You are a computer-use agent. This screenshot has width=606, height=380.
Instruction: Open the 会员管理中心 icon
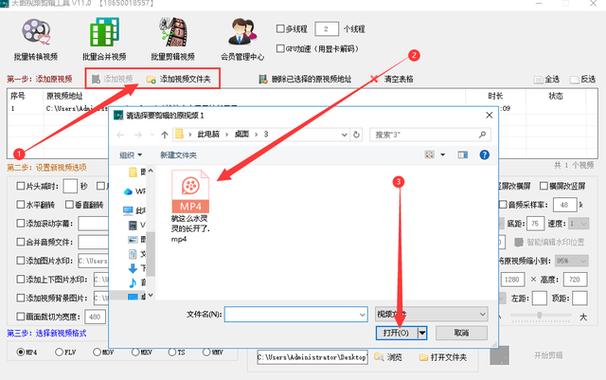pos(242,32)
